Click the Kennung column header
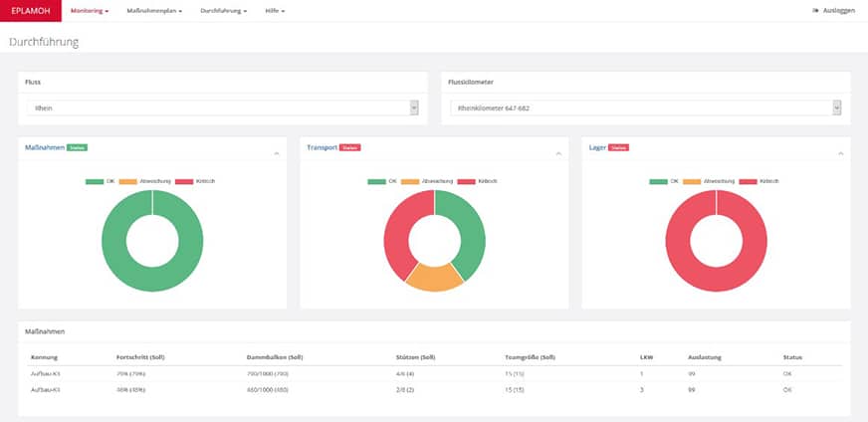Image resolution: width=868 pixels, height=422 pixels. pos(44,357)
